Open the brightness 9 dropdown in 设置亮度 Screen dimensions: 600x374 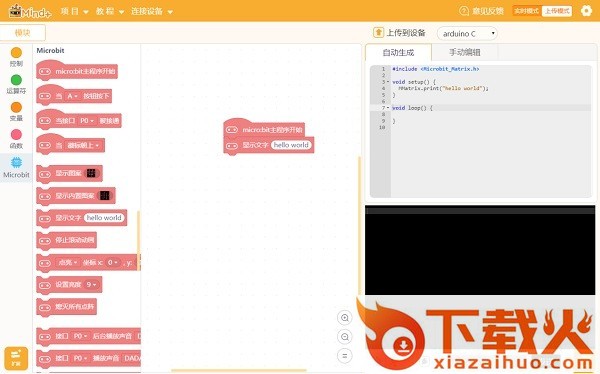click(91, 285)
